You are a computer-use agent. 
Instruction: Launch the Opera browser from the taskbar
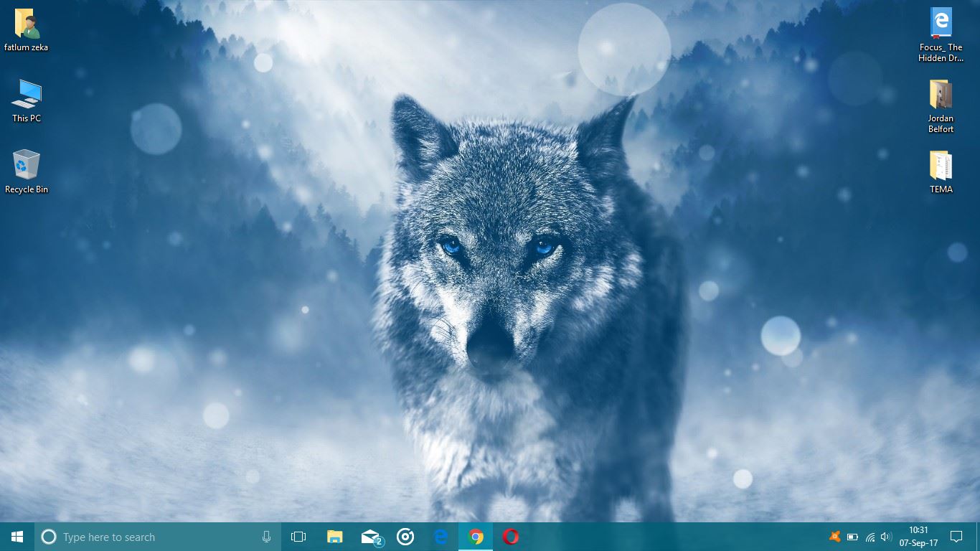click(x=511, y=537)
